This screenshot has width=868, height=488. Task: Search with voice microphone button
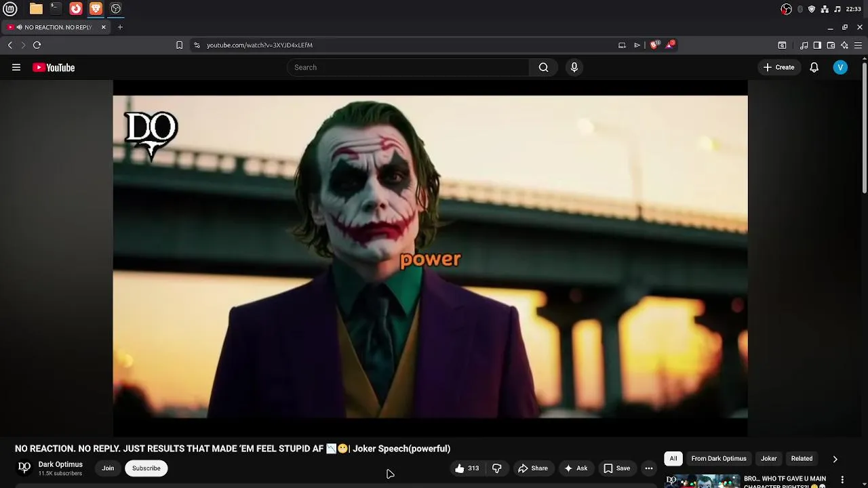point(574,67)
